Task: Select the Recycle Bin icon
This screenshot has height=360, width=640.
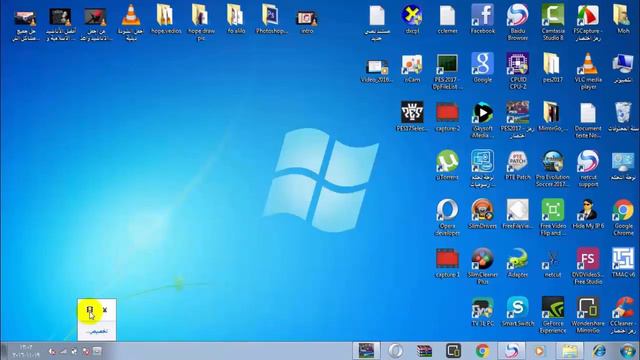Action: click(623, 117)
